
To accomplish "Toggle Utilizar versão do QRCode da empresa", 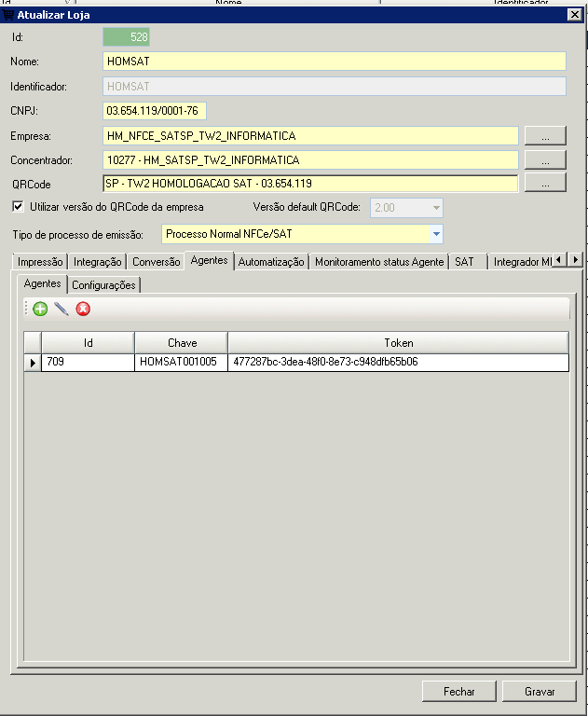I will pos(18,207).
